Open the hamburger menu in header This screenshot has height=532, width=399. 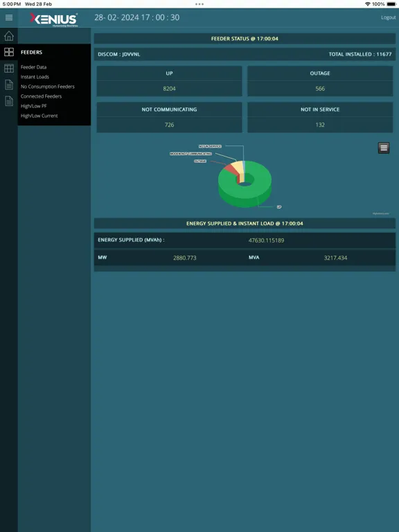(x=9, y=17)
